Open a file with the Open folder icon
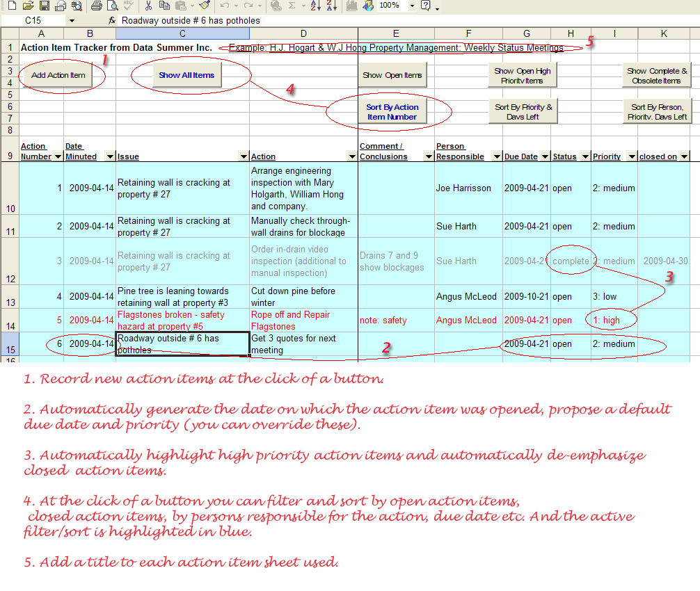 (x=28, y=6)
